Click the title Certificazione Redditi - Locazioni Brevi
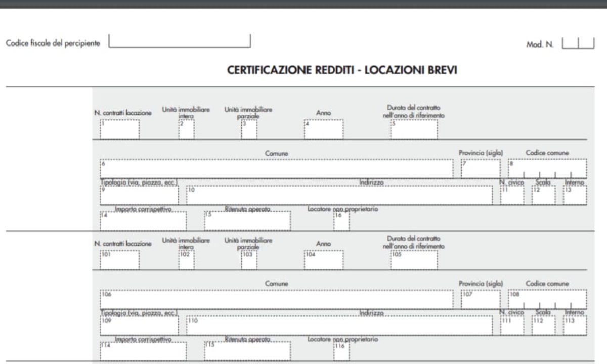The height and width of the screenshot is (364, 607). tap(342, 71)
